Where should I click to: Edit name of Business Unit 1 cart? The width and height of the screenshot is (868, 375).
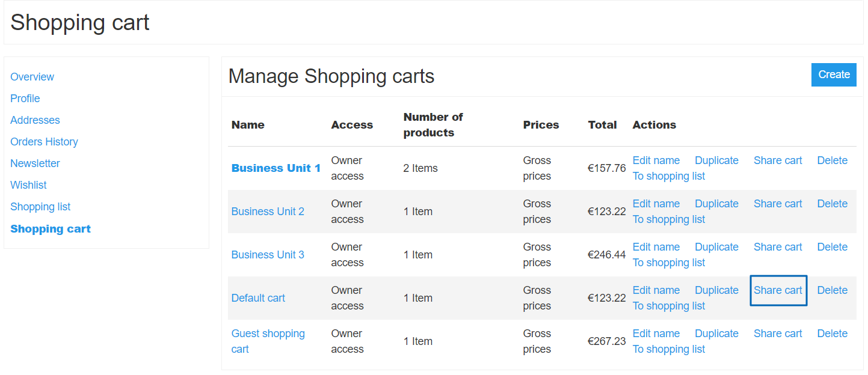pyautogui.click(x=656, y=160)
